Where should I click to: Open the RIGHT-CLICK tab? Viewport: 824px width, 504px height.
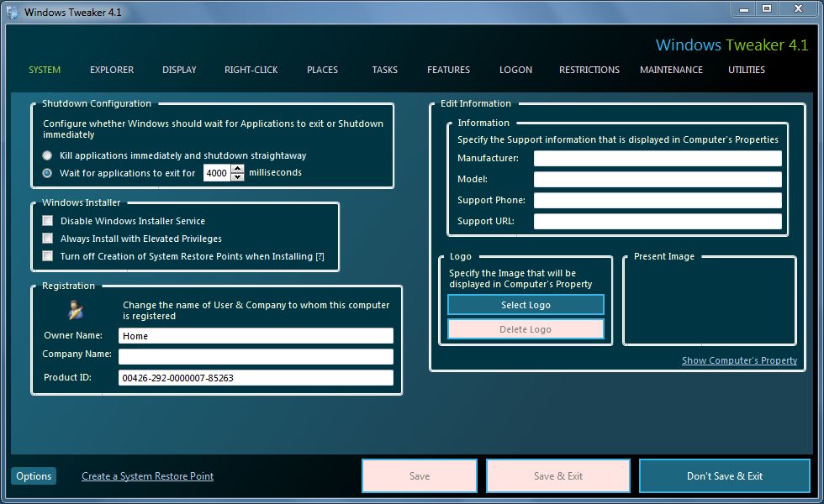251,70
